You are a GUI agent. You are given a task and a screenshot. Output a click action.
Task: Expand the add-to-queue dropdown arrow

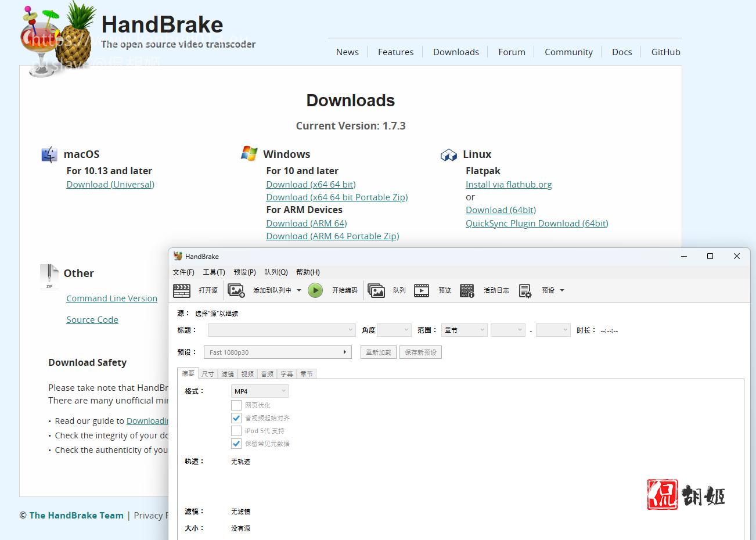[300, 290]
